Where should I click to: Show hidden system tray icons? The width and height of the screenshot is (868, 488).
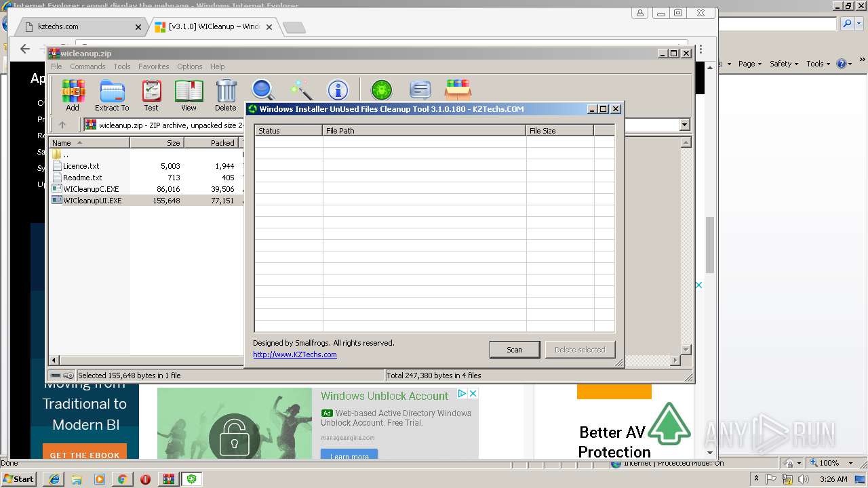[x=756, y=479]
